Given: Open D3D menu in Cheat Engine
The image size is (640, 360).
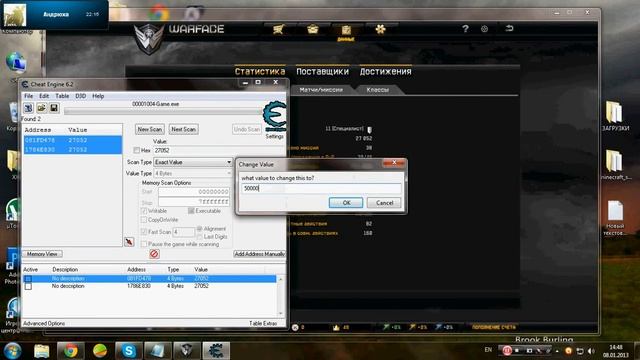Looking at the screenshot, I should [x=80, y=96].
